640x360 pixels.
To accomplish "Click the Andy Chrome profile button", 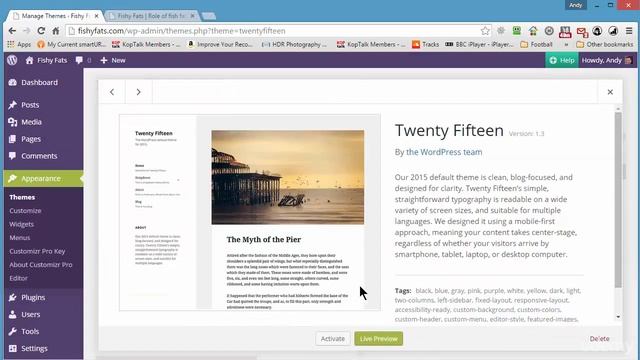I will pos(576,5).
